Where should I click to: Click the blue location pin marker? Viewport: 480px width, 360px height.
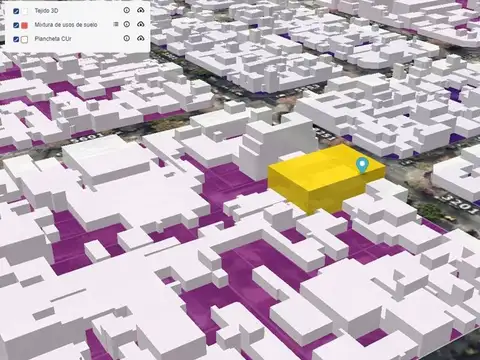click(x=362, y=166)
